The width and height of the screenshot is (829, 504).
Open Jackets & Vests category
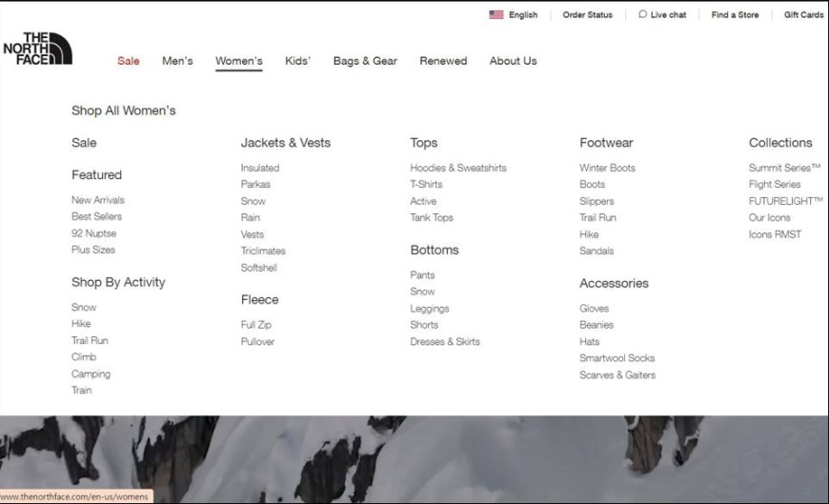(286, 143)
